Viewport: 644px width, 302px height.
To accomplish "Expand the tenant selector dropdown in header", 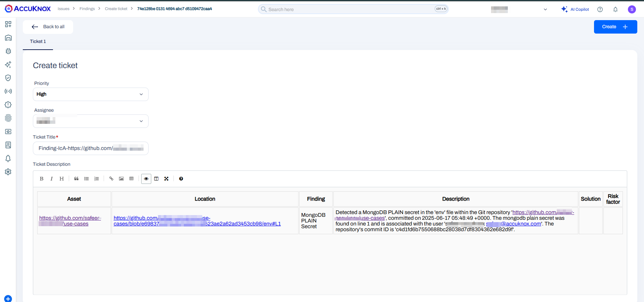I will (x=545, y=9).
